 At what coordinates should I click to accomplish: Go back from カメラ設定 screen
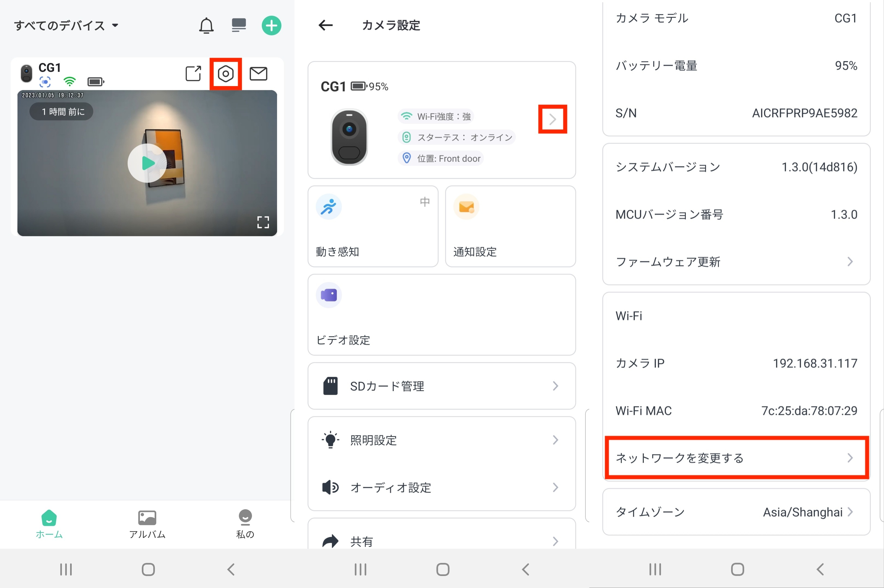point(325,26)
